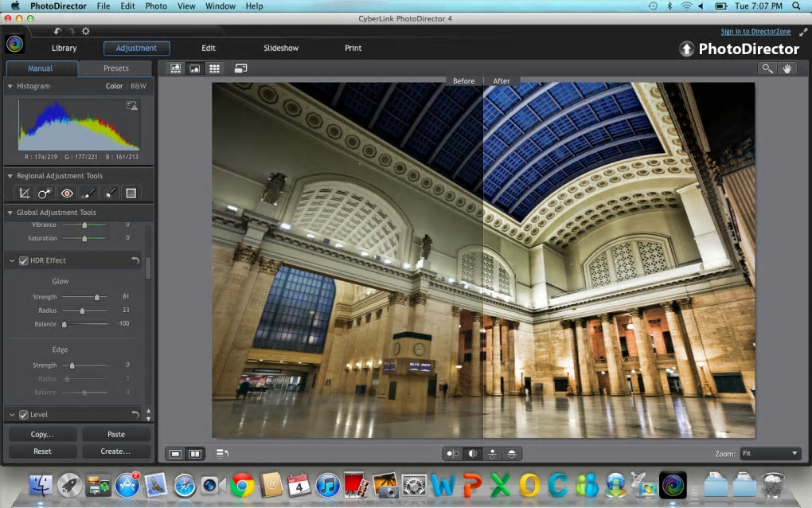Open the Zoom Fit dropdown
The width and height of the screenshot is (812, 508).
(x=770, y=453)
